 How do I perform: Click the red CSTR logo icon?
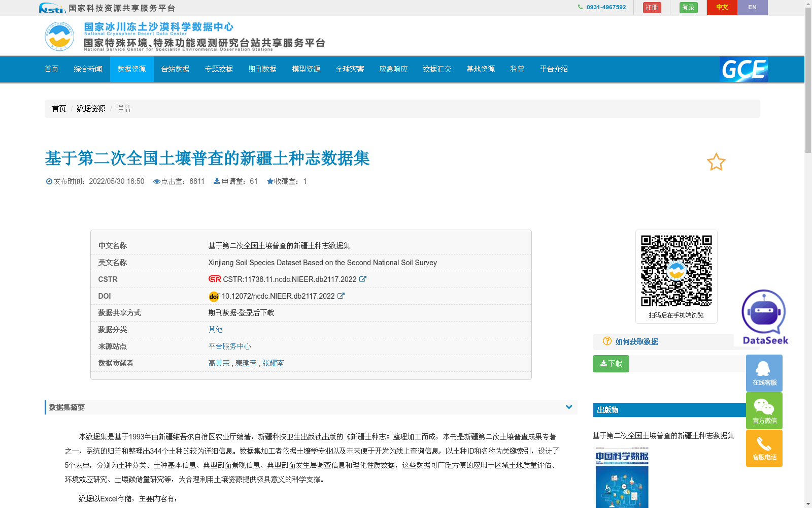(215, 279)
